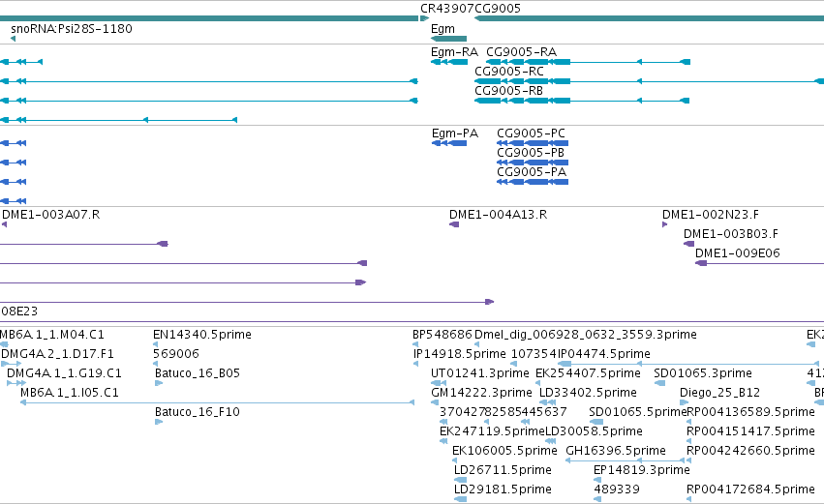Click the MB6A.1_1.M04.C1 EST label
This screenshot has width=824, height=504.
pos(52,335)
